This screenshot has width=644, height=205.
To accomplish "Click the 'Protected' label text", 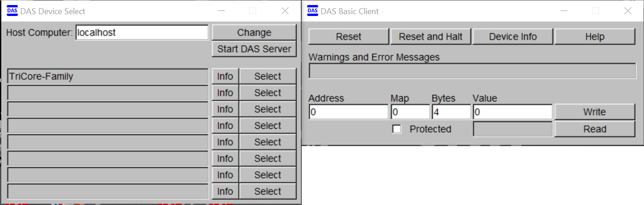I will point(430,129).
